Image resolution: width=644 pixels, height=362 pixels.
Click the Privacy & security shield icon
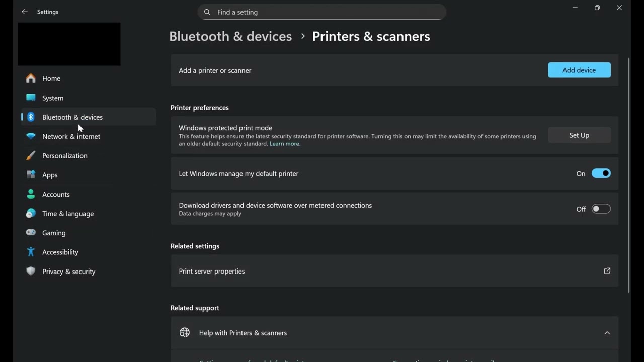31,271
